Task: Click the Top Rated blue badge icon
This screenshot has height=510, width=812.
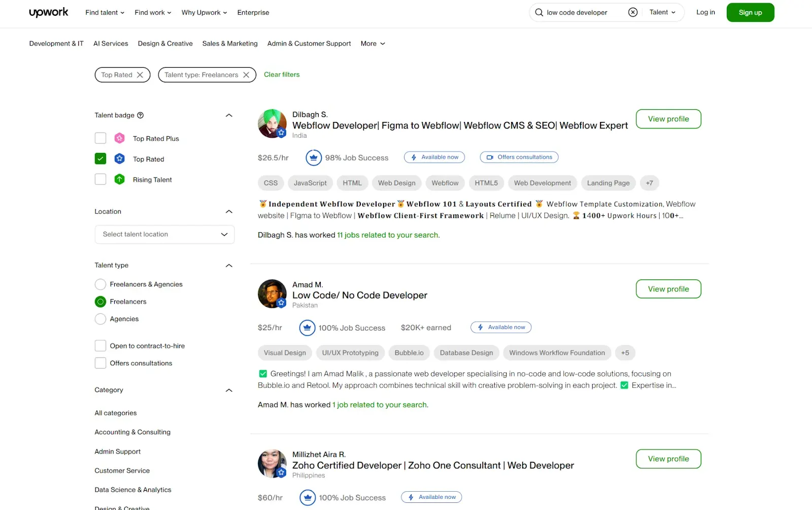Action: tap(120, 159)
